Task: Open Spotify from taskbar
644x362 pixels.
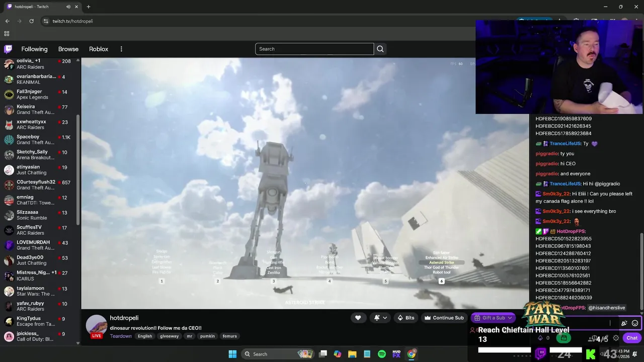Action: [382, 354]
